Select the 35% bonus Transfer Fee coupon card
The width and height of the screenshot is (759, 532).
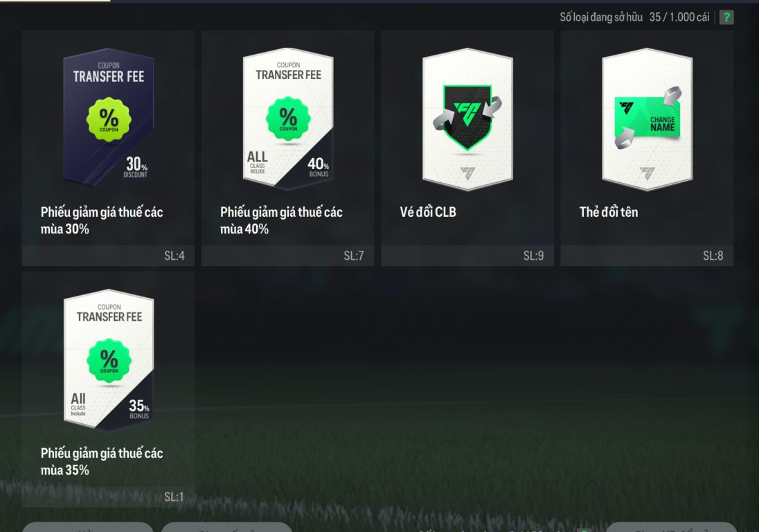109,360
